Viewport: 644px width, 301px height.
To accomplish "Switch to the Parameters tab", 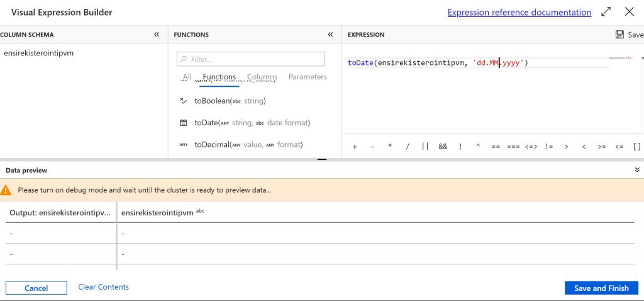I will 308,77.
